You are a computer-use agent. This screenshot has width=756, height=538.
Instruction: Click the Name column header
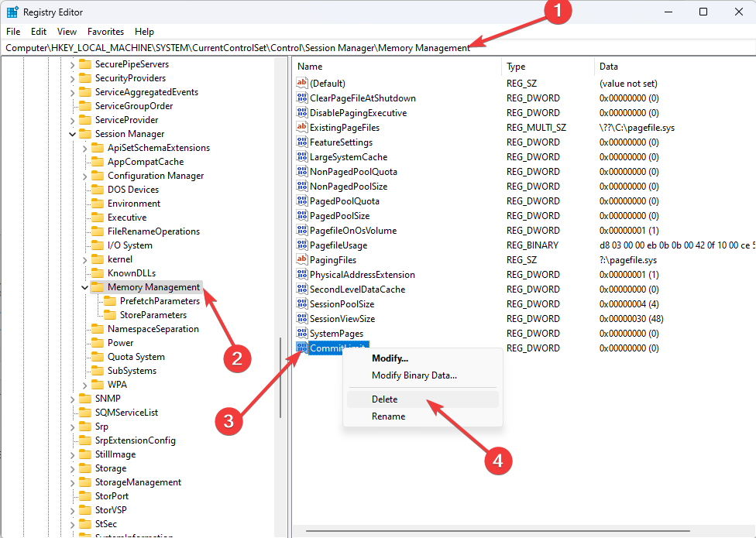pos(397,67)
